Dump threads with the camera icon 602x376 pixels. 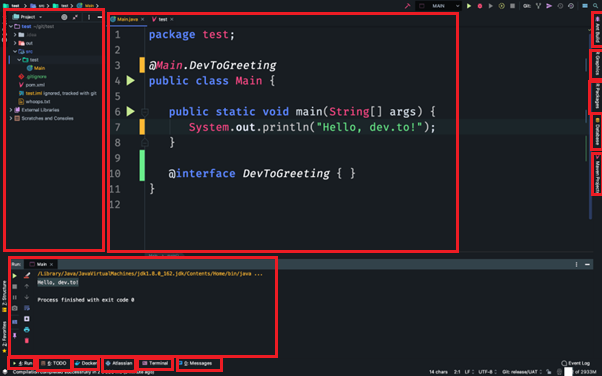click(x=15, y=308)
